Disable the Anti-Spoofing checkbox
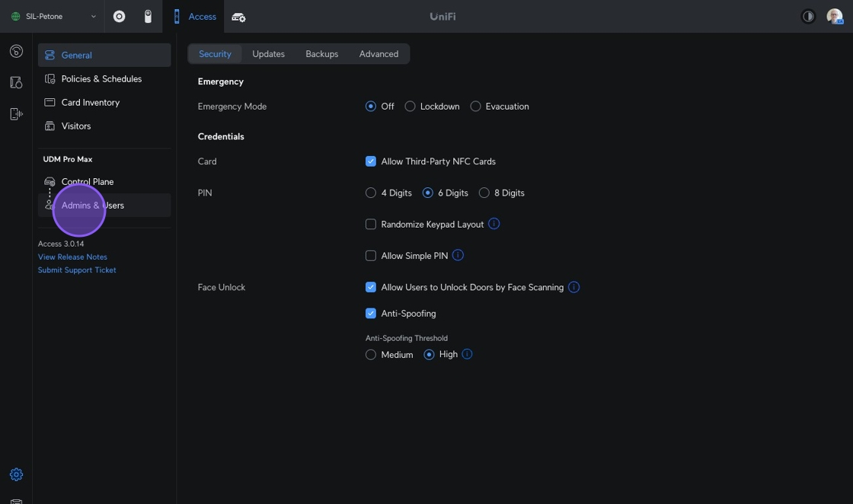The image size is (853, 504). pyautogui.click(x=371, y=314)
